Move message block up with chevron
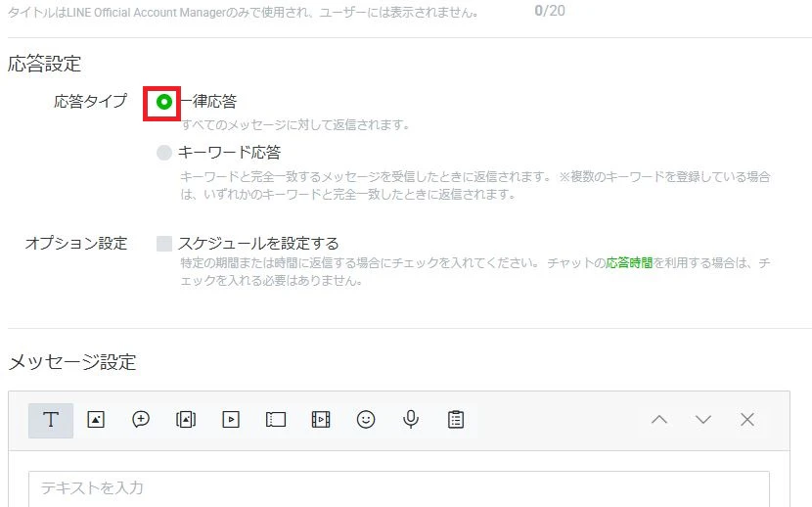Screen dimensions: 812x507 click(659, 420)
